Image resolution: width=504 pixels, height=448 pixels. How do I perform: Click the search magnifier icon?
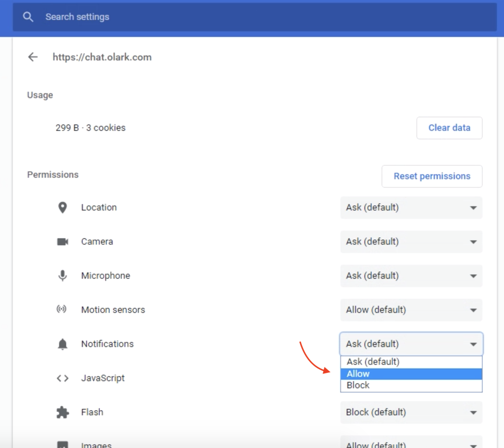click(28, 17)
